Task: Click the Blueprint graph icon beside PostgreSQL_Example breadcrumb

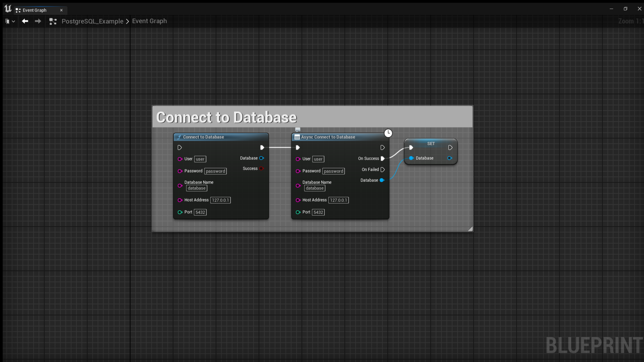Action: pyautogui.click(x=53, y=21)
